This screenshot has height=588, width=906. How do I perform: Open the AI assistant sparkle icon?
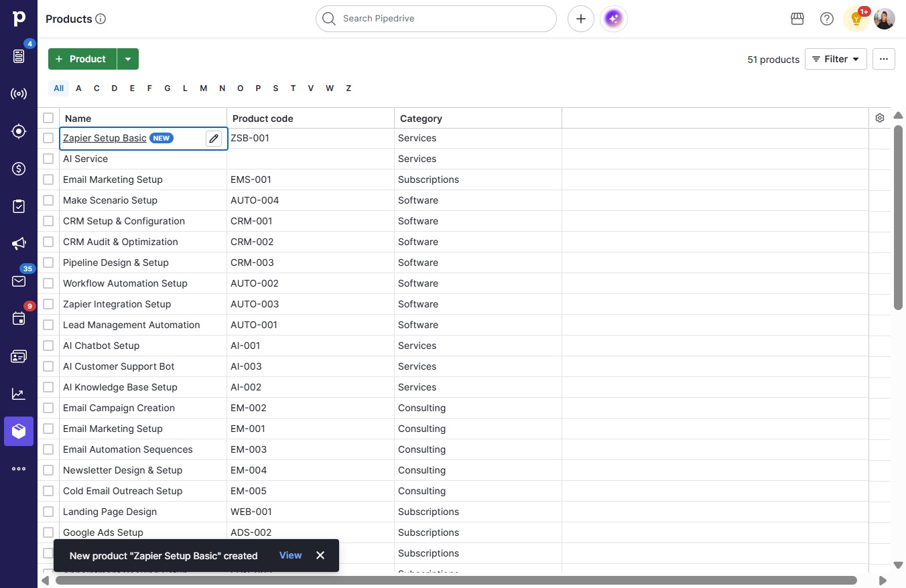[614, 19]
